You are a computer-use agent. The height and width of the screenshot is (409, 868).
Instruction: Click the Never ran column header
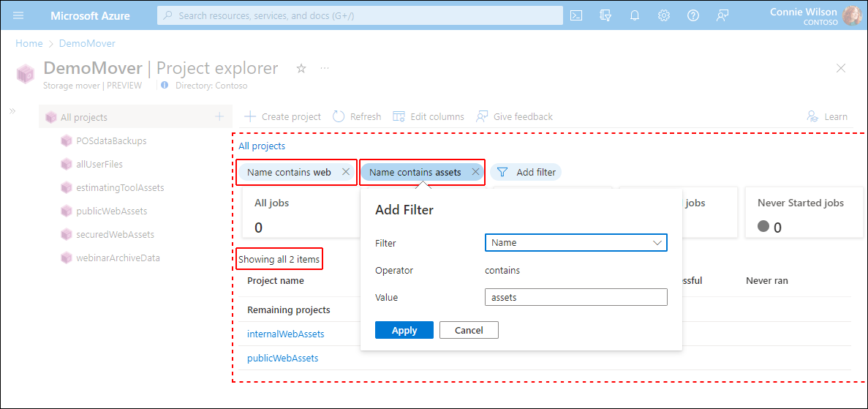tap(767, 280)
